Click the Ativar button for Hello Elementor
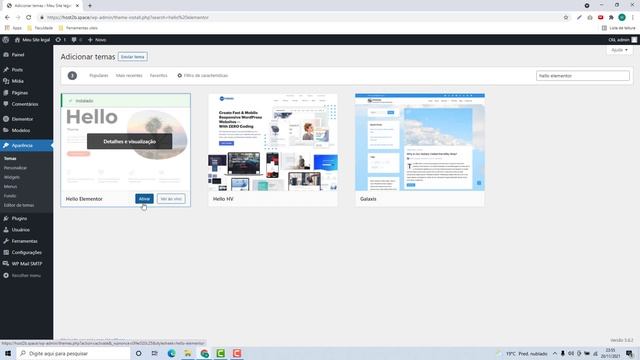 [144, 199]
